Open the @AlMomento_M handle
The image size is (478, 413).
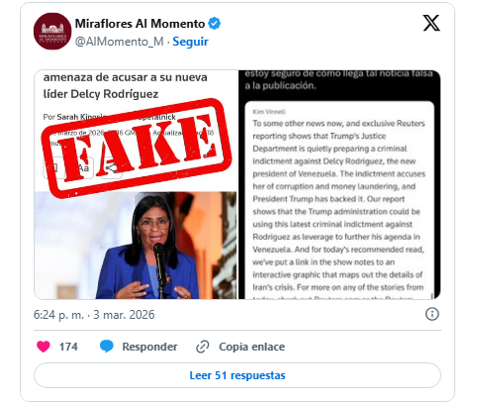click(x=119, y=42)
